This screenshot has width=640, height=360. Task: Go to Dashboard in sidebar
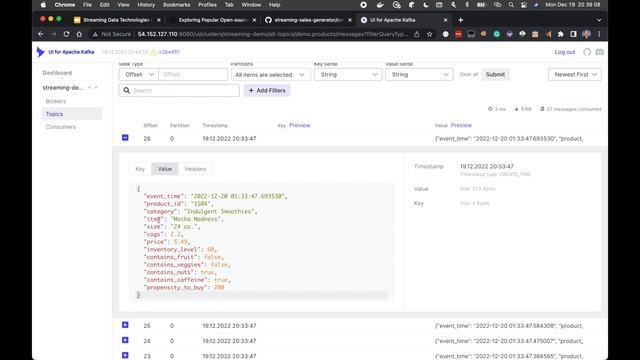tap(57, 73)
